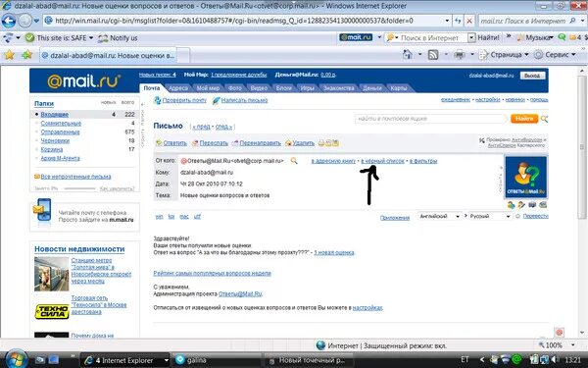Open the Входящие folder
Image resolution: width=588 pixels, height=368 pixels.
(54, 114)
